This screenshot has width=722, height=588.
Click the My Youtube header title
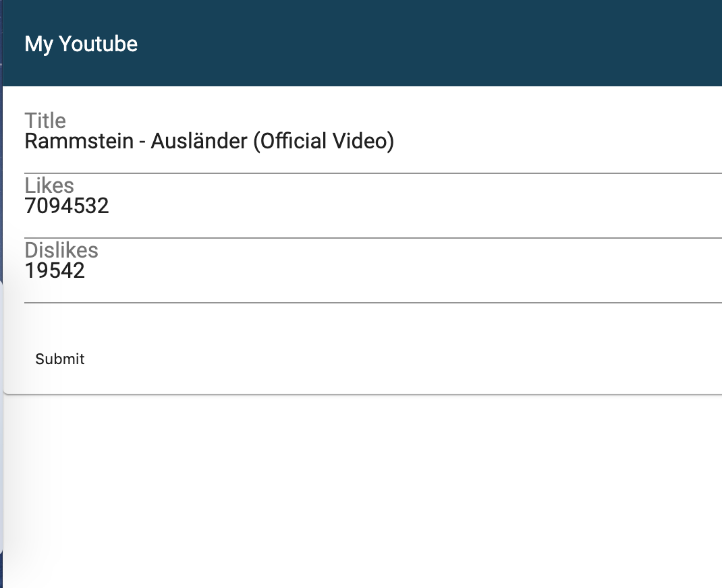tap(81, 45)
